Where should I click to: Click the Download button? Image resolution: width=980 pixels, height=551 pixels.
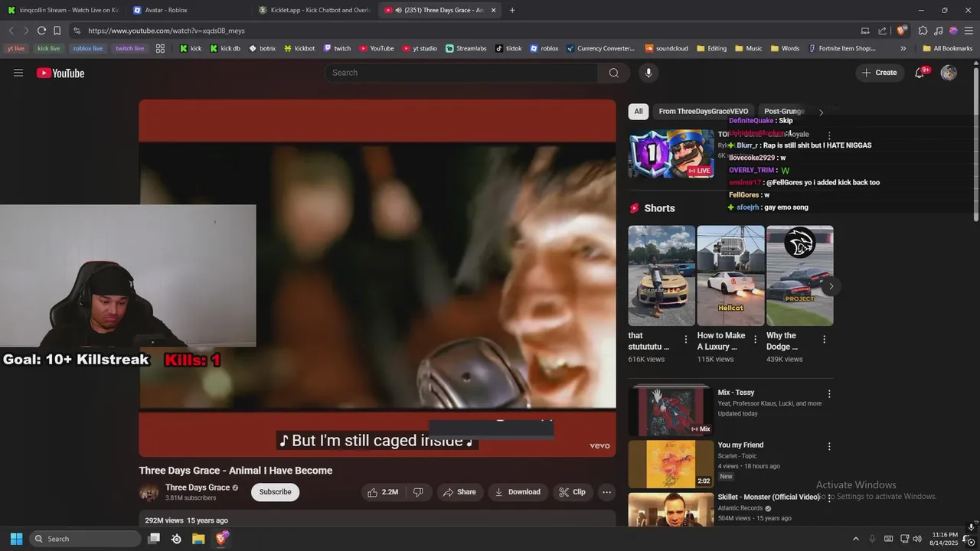[x=518, y=492]
